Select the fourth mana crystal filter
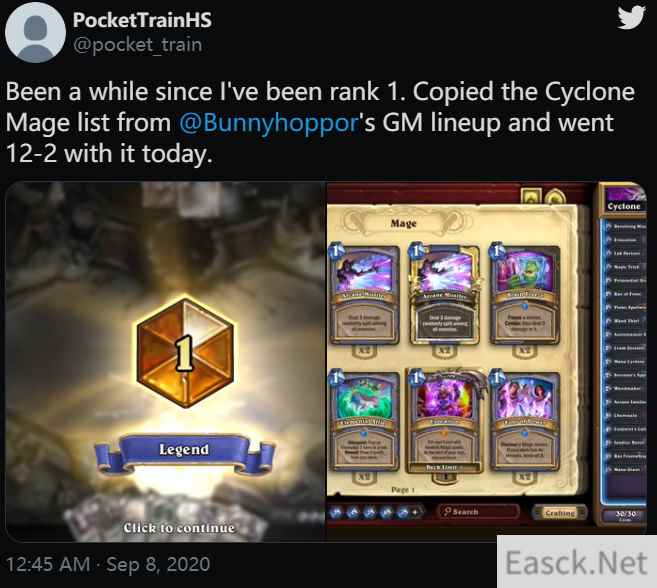The height and width of the screenshot is (588, 657). tap(386, 512)
